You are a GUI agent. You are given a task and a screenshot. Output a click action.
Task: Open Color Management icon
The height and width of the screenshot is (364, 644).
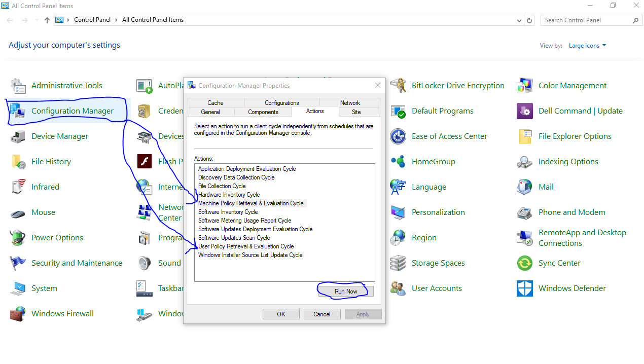pos(525,86)
